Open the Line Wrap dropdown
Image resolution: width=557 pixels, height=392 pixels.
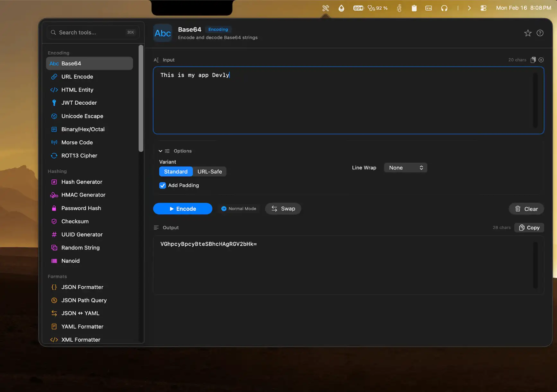pos(405,168)
